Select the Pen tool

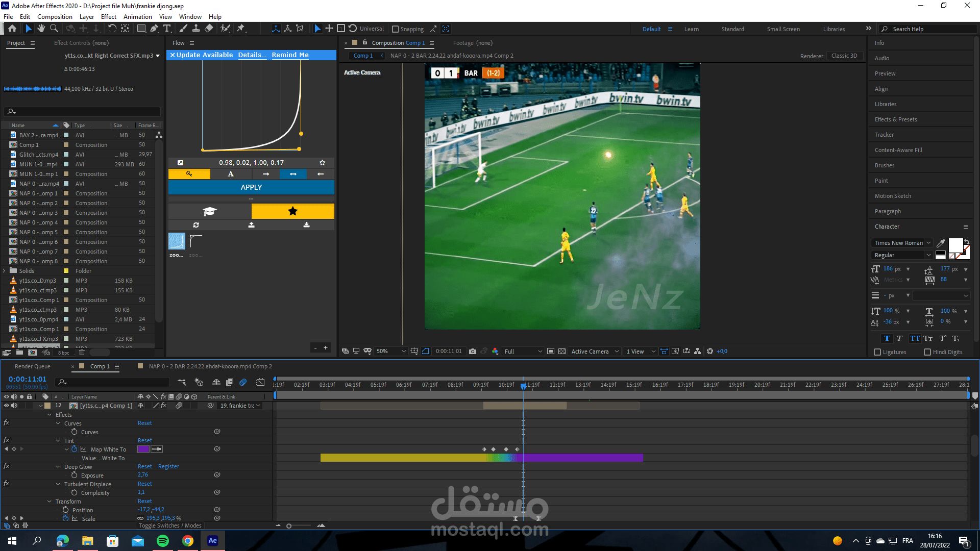click(154, 29)
